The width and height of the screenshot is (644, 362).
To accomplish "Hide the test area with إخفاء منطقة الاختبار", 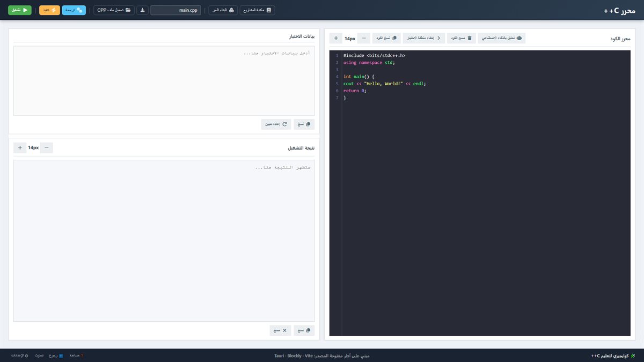I will click(423, 38).
